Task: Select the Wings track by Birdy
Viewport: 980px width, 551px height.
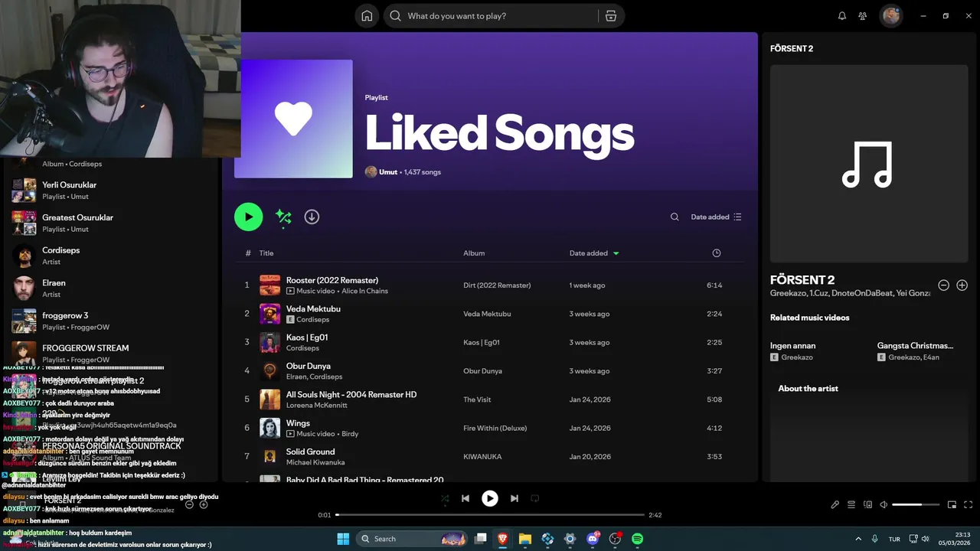Action: 298,423
